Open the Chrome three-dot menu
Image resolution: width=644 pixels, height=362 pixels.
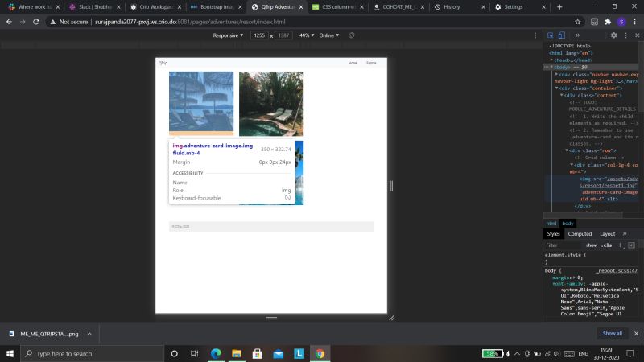(634, 22)
